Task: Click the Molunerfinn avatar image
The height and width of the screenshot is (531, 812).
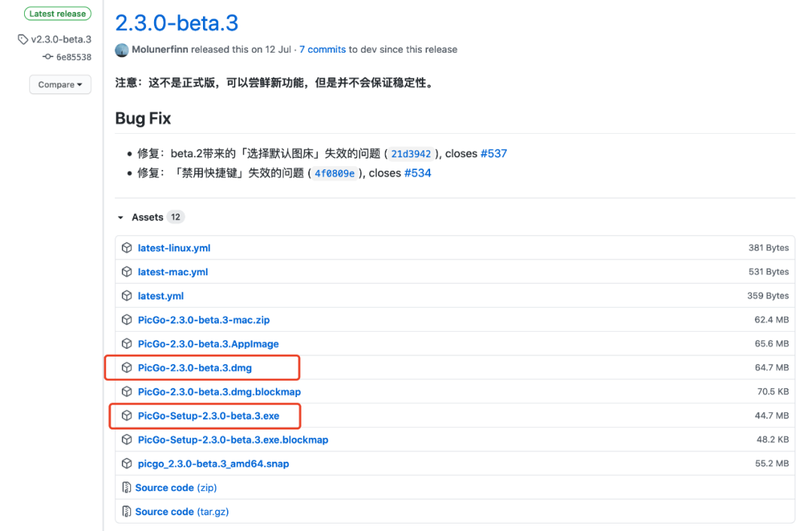Action: point(122,50)
